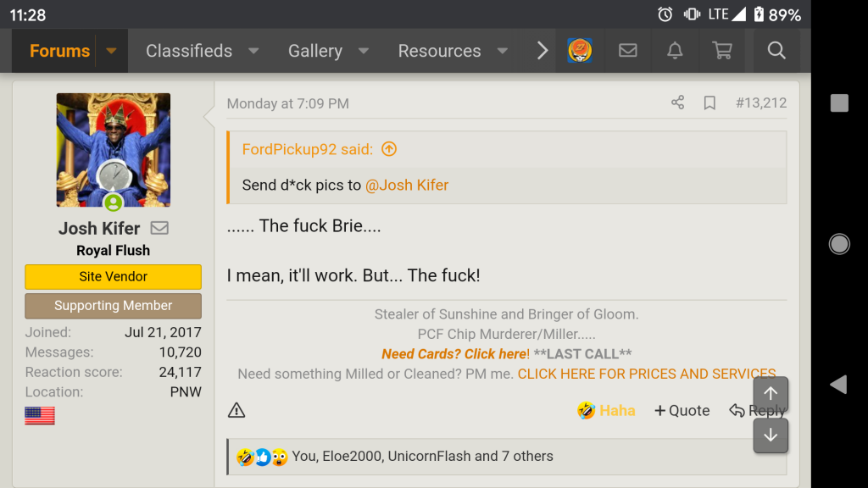The width and height of the screenshot is (868, 488).
Task: Toggle the Haha reaction on post
Action: tap(605, 411)
